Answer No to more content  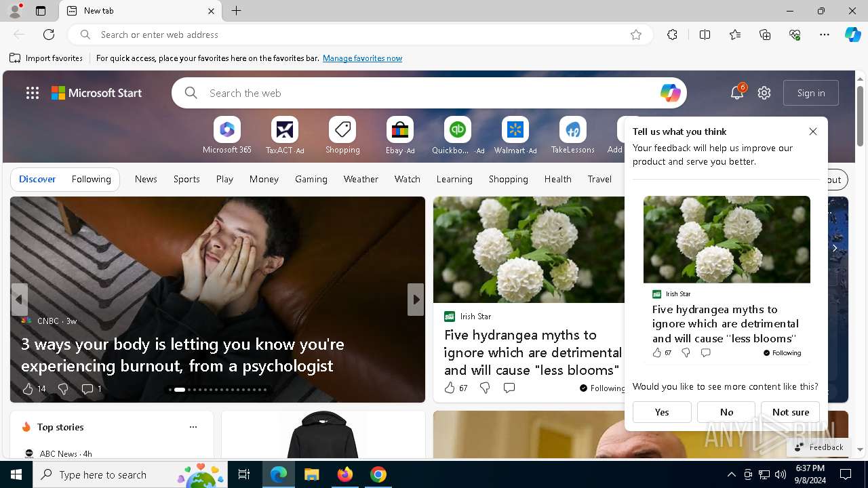point(726,412)
